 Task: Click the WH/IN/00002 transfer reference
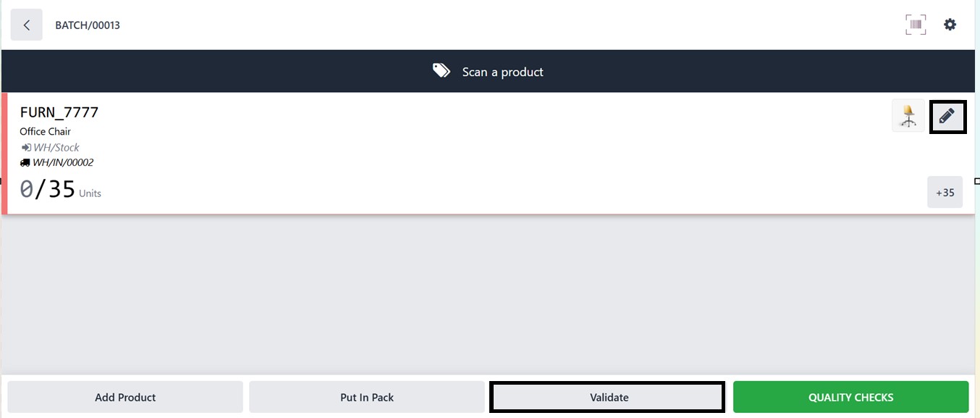tap(63, 163)
